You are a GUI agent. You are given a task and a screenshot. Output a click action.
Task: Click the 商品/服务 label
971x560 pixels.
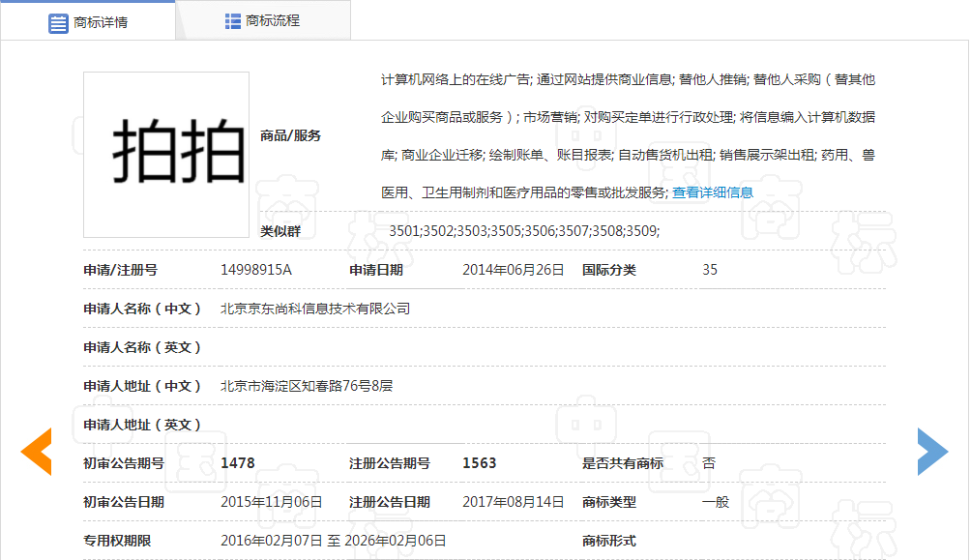point(290,135)
